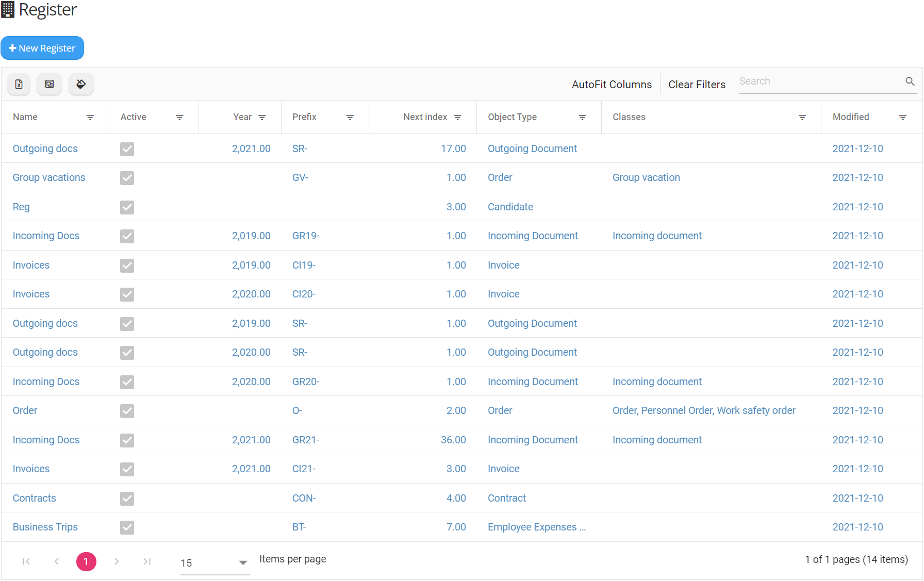Image resolution: width=924 pixels, height=581 pixels.
Task: Toggle Active for the Business Trips row
Action: click(x=127, y=527)
